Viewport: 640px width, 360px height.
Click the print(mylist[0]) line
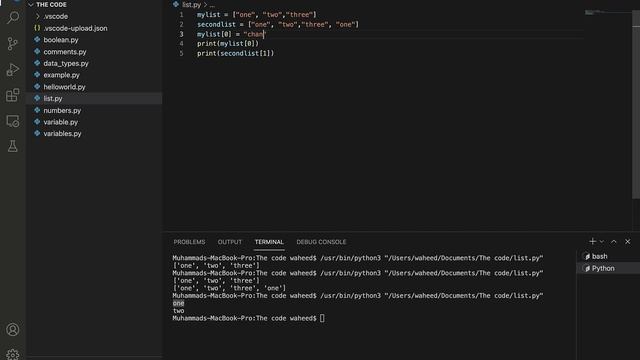228,44
